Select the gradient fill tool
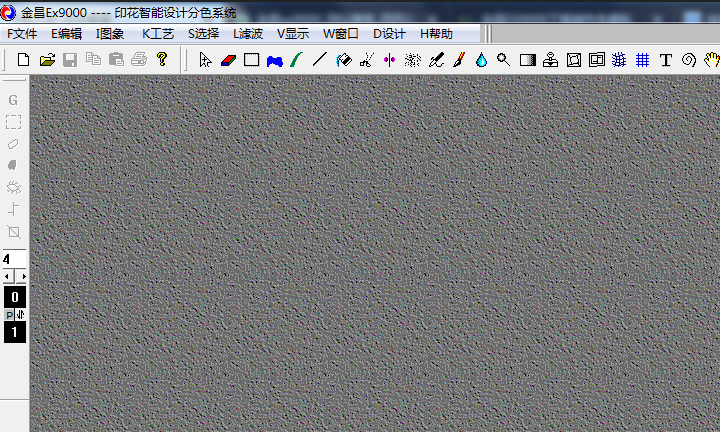Screen dimensions: 720x432 [528, 60]
